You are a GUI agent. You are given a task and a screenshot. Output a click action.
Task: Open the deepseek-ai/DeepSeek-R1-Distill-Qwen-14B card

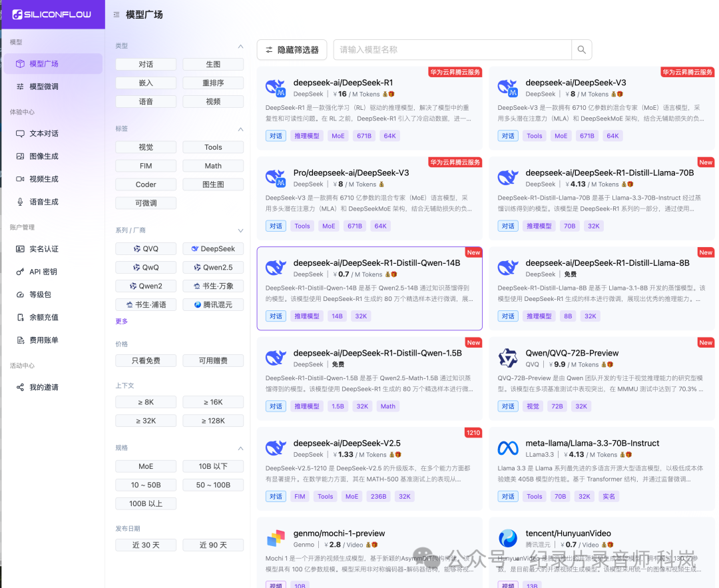369,288
